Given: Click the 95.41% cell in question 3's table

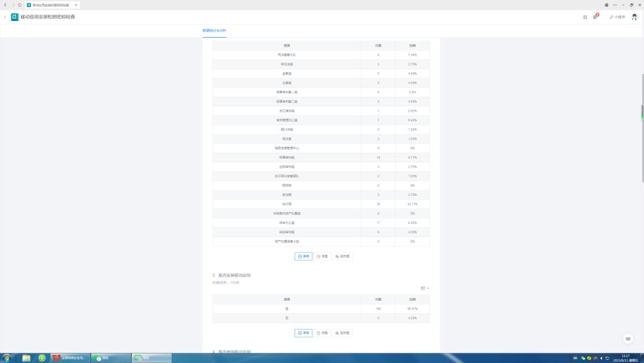Looking at the screenshot, I should [413, 309].
